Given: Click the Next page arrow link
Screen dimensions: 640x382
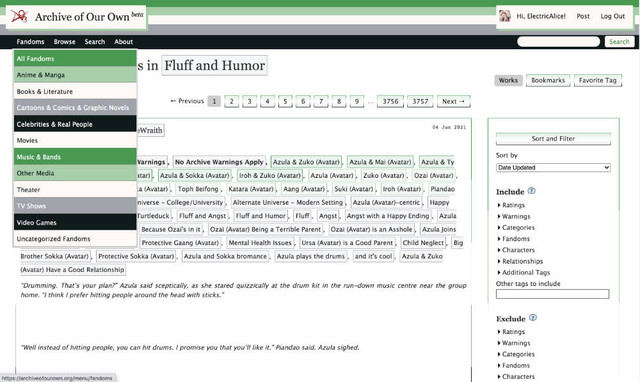Looking at the screenshot, I should point(453,101).
